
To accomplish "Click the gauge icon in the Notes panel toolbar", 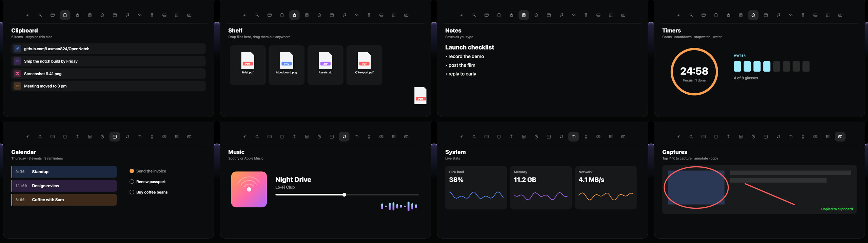I will coord(573,15).
